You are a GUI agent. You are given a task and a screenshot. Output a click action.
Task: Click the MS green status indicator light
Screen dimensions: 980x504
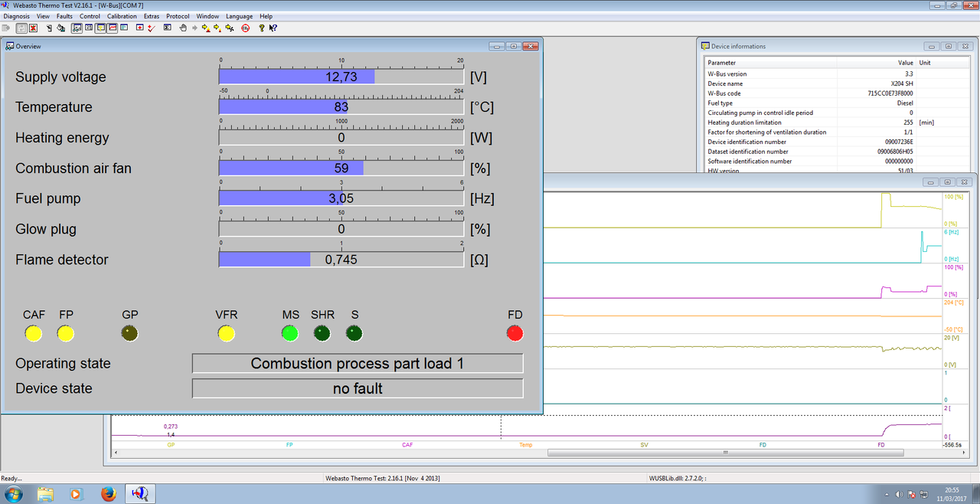pyautogui.click(x=289, y=333)
